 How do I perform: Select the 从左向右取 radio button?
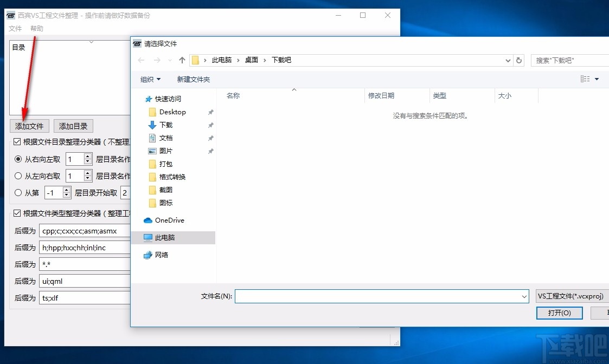pos(18,175)
